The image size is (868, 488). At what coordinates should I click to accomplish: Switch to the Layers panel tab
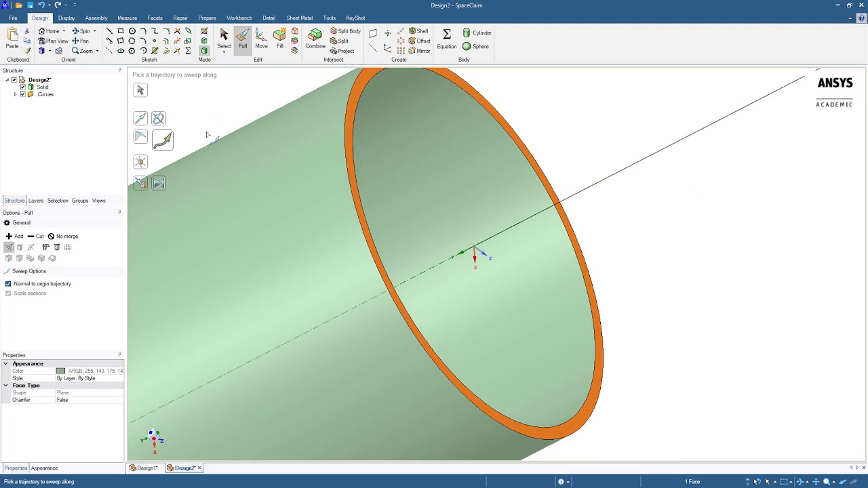36,201
